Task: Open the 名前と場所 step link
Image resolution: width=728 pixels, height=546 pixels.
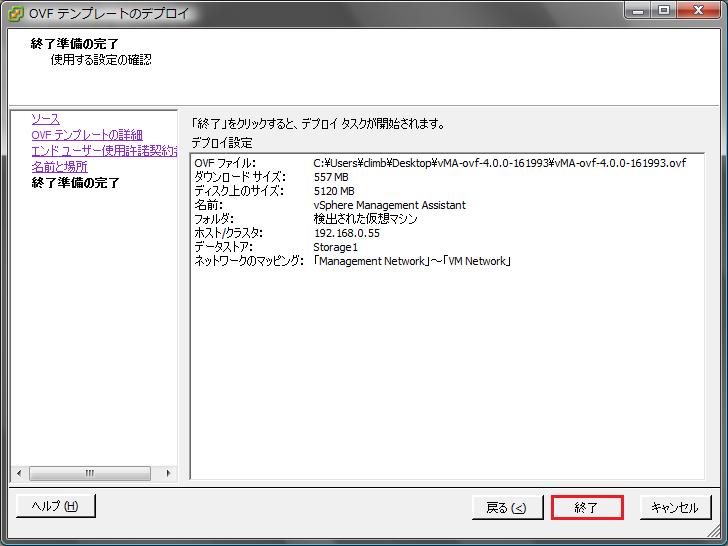Action: point(59,167)
